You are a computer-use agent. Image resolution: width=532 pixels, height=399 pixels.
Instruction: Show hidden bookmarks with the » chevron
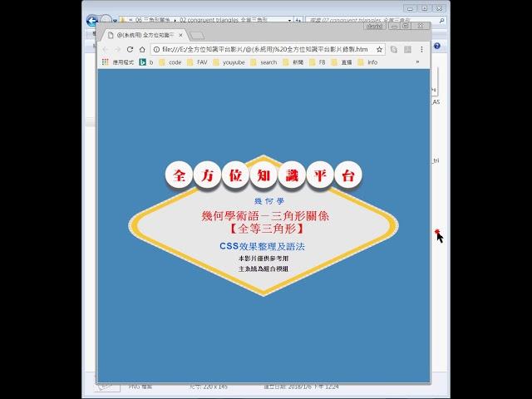417,62
